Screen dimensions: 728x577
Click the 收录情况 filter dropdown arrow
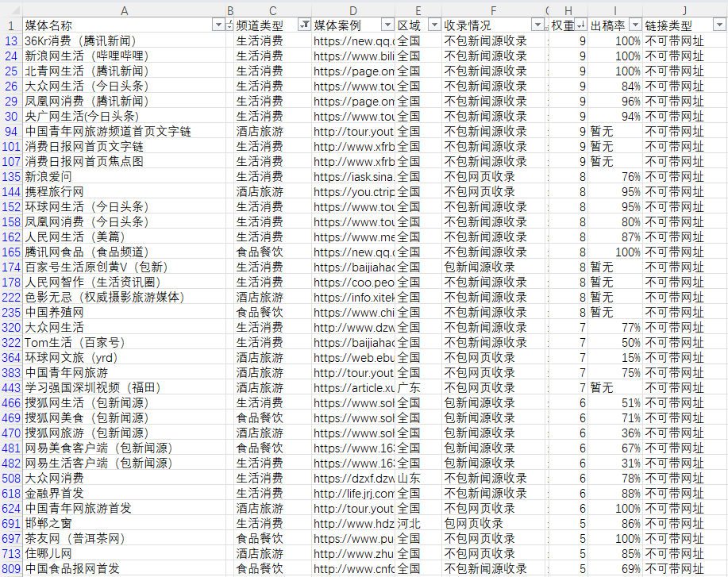tap(537, 25)
